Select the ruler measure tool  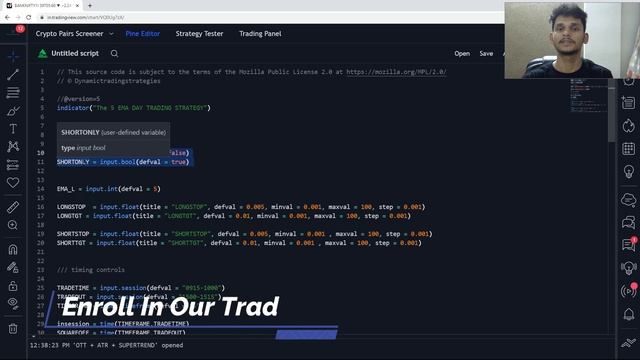tap(13, 207)
